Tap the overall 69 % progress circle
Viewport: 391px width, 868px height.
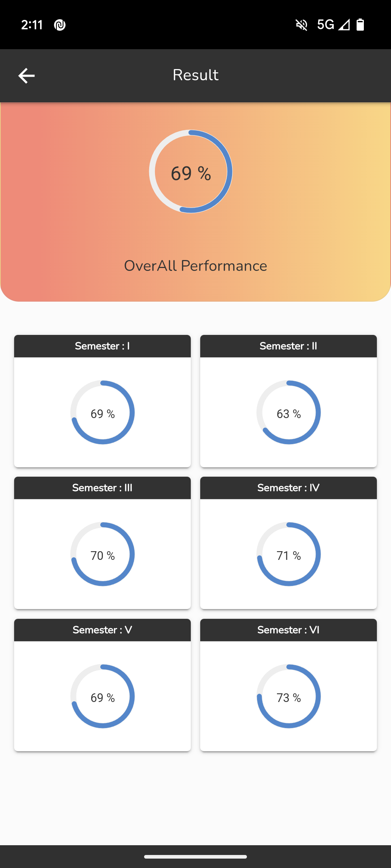click(191, 171)
